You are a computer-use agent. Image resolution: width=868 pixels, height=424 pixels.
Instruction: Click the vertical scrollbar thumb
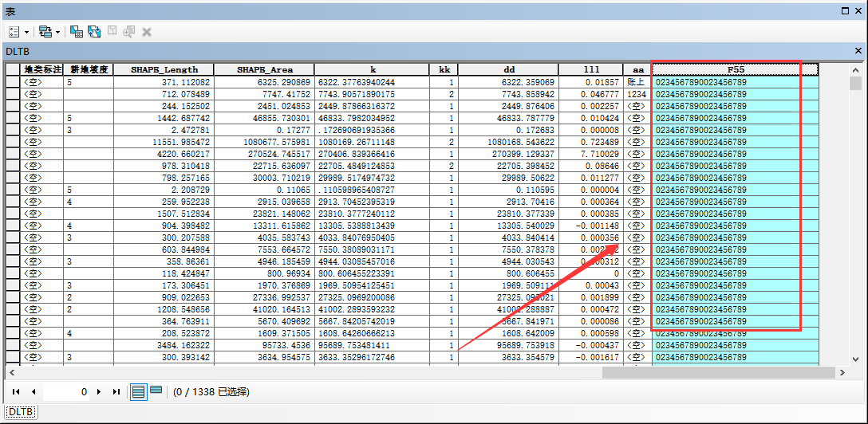856,83
